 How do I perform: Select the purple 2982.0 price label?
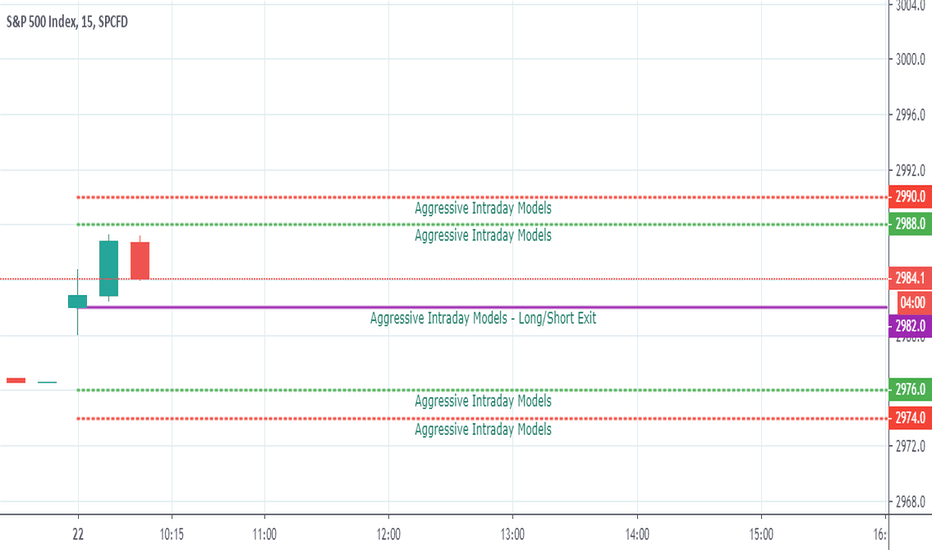(x=910, y=326)
